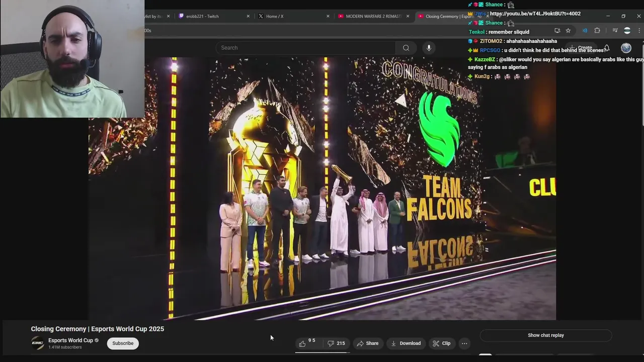
Task: Click the video player showing Team Falcons
Action: point(322,189)
